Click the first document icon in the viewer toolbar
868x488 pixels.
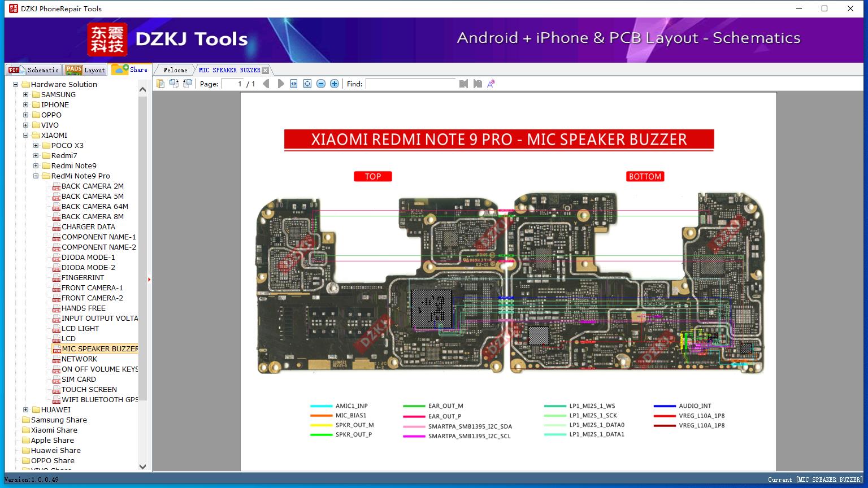160,84
